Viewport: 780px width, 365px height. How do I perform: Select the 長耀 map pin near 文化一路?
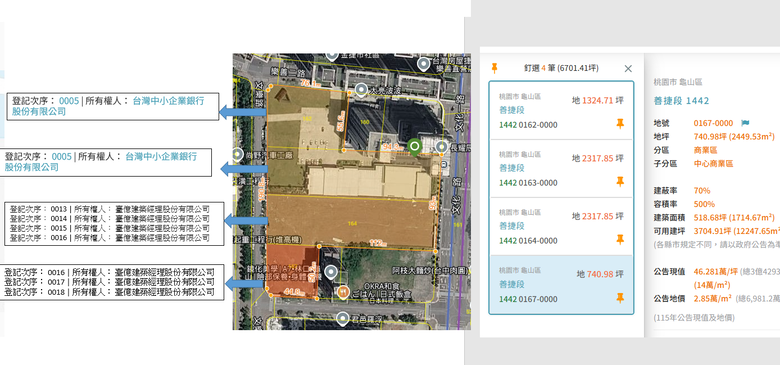442,148
